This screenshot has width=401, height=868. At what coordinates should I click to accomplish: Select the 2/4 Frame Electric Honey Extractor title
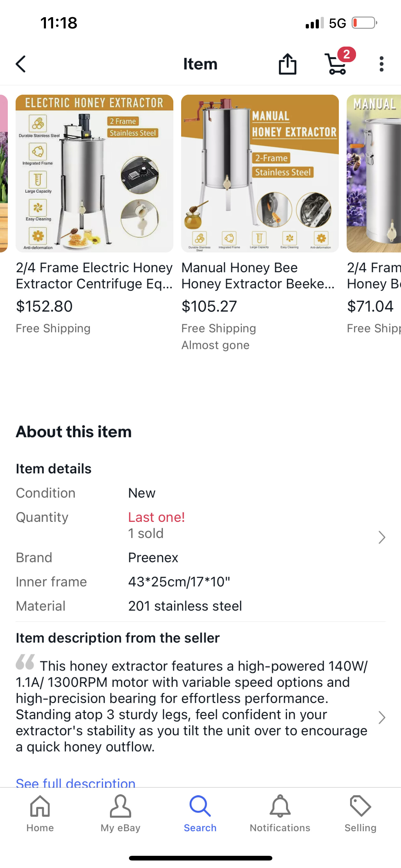(x=94, y=276)
